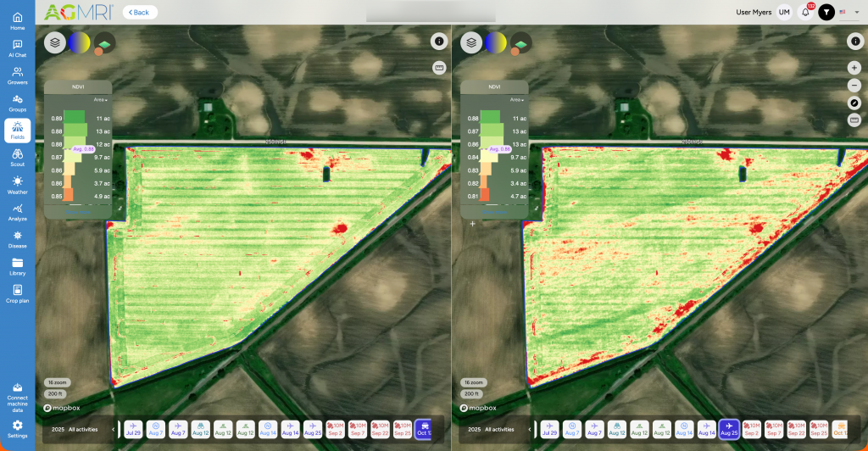Expand the Area dropdown in right NDVI legend
Screen dimensions: 868x451
(x=515, y=100)
